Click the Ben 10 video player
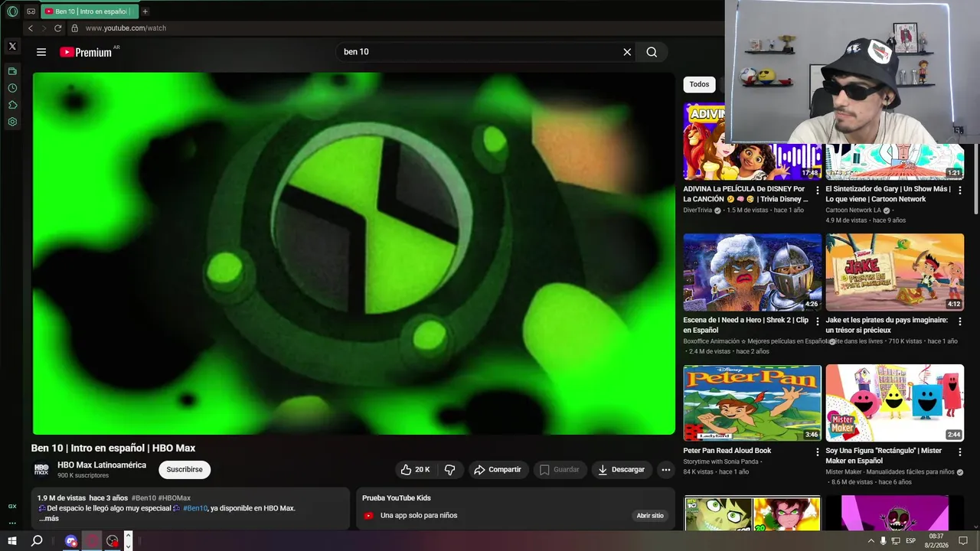 354,253
